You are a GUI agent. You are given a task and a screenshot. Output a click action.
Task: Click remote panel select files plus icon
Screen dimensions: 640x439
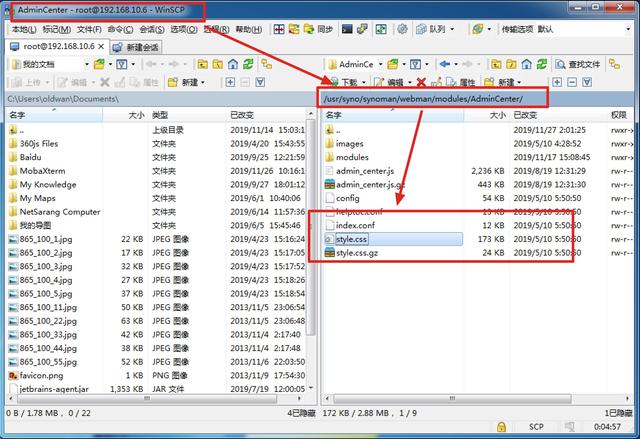(557, 82)
